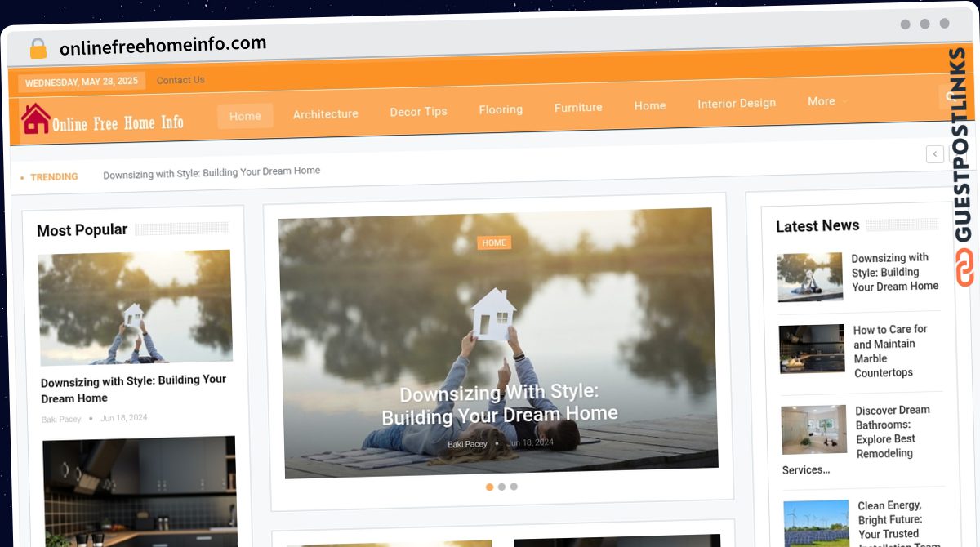Viewport: 980px width, 547px height.
Task: Open the trending headline Downsizing with Style
Action: pos(212,171)
